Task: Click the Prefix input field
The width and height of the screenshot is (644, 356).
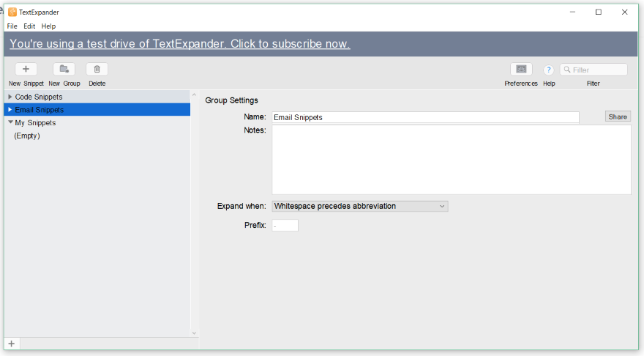Action: tap(285, 226)
